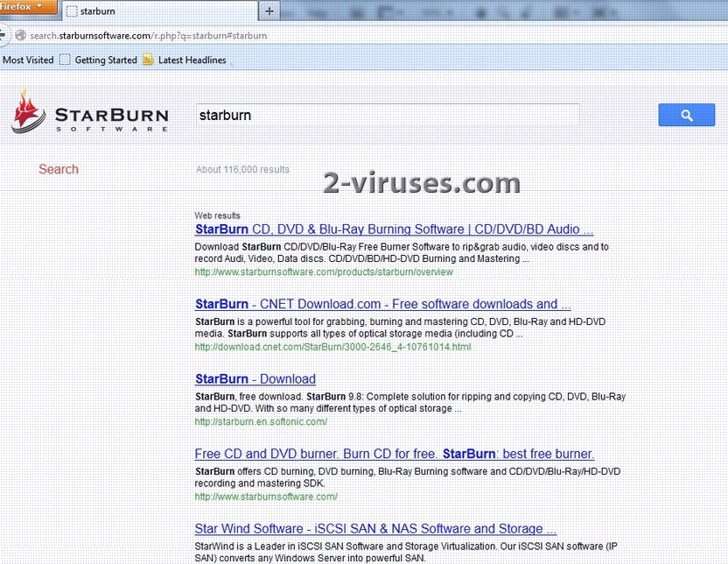Click the back navigation arrow
Viewport: 728px width, 564px height.
pyautogui.click(x=3, y=35)
